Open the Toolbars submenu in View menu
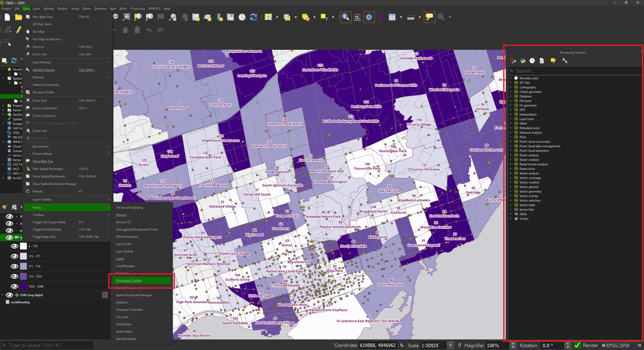The width and height of the screenshot is (644, 350). click(67, 215)
